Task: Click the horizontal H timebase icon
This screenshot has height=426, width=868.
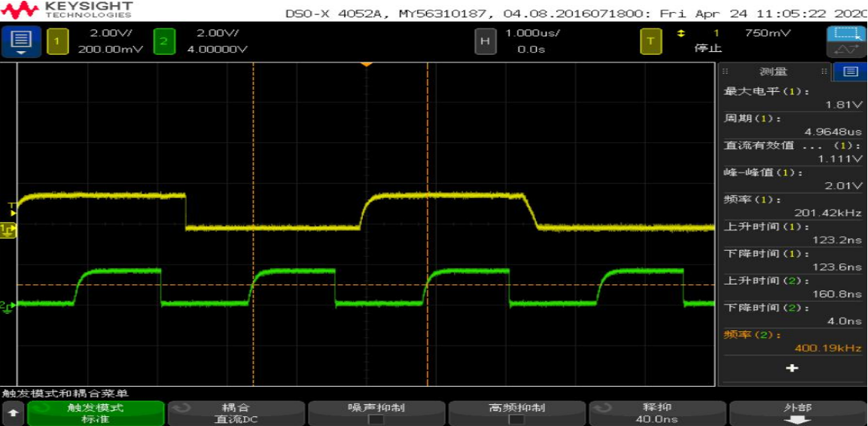Action: [x=486, y=41]
